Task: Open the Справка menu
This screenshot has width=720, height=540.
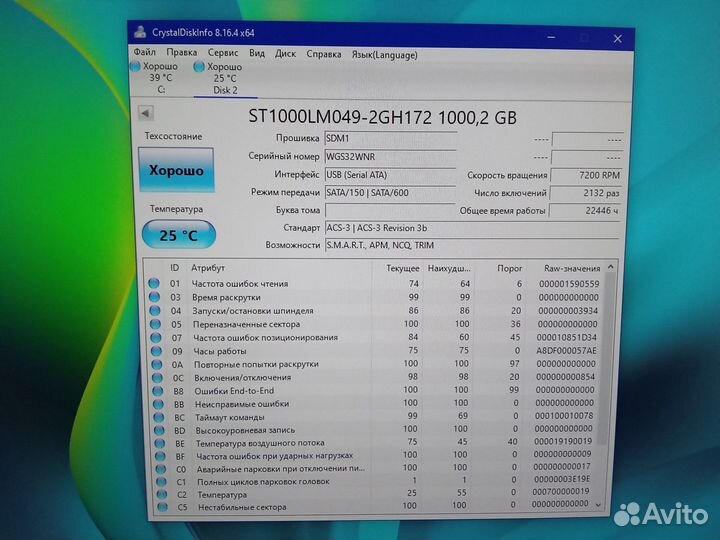Action: (324, 53)
